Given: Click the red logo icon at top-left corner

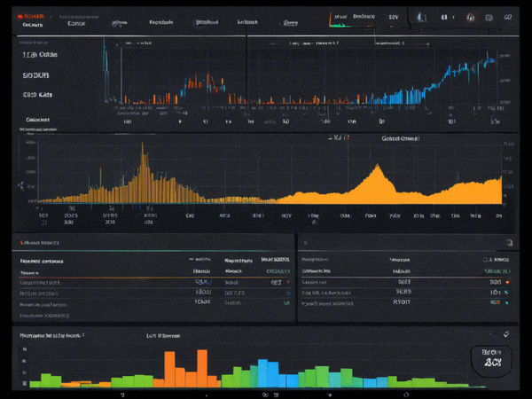Looking at the screenshot, I should [20, 16].
